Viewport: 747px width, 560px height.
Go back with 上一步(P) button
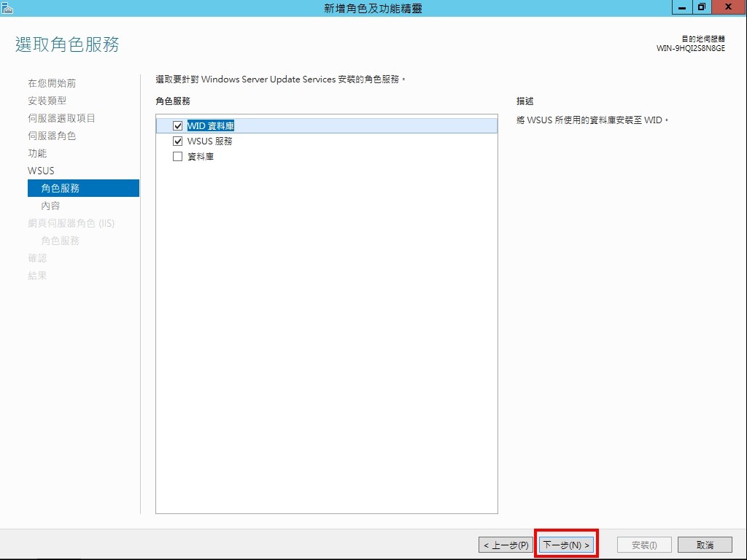click(506, 545)
